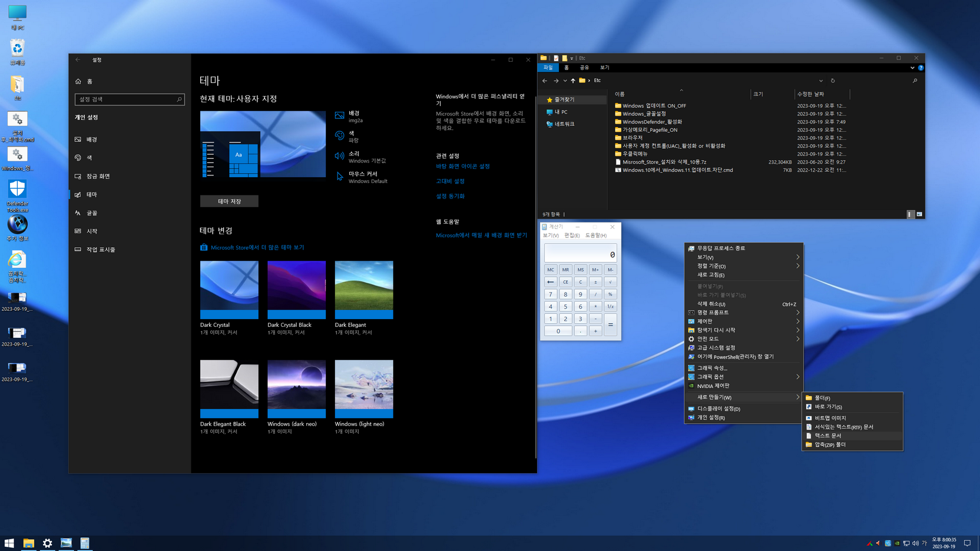This screenshot has height=551, width=980.
Task: Click the Explorer help question mark icon
Action: (921, 68)
